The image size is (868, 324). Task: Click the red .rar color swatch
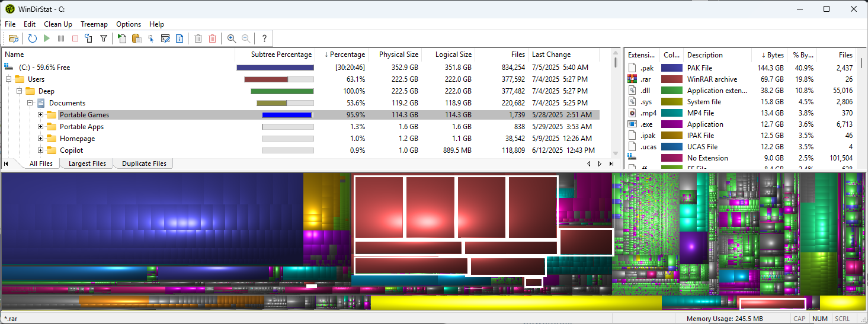click(x=672, y=79)
